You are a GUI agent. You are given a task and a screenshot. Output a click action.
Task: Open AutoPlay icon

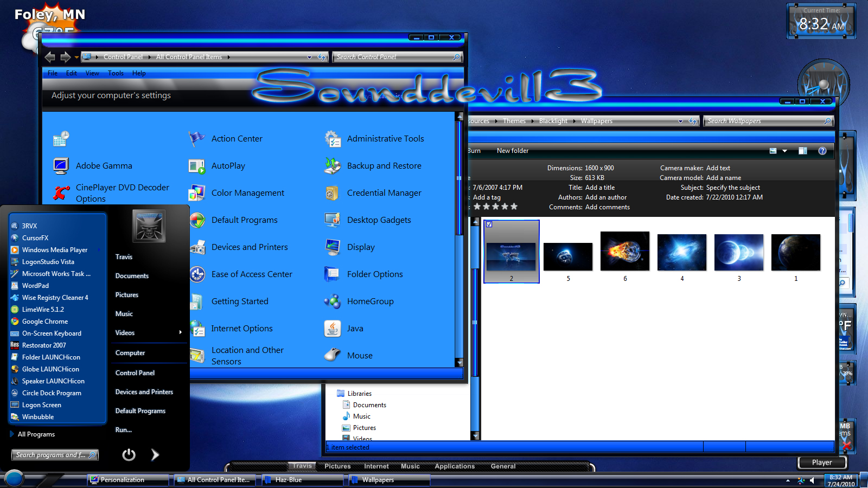click(x=196, y=166)
